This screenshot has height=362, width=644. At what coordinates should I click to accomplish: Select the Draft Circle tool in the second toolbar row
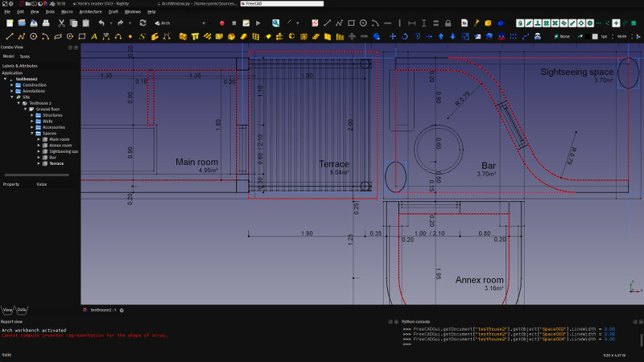pyautogui.click(x=33, y=36)
